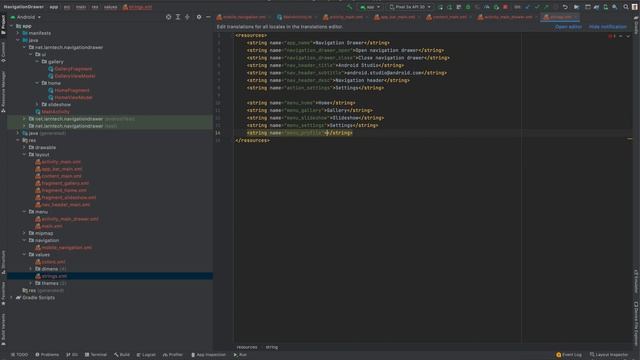Hide the Project panel using minus icon

pos(208,17)
